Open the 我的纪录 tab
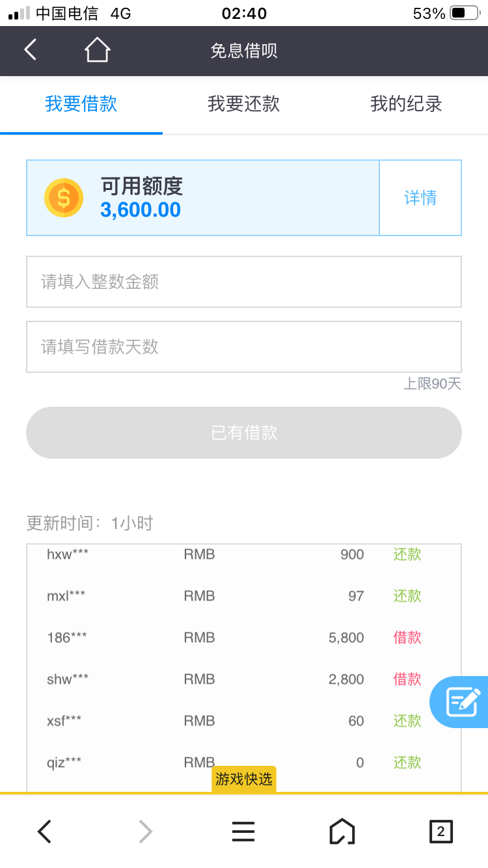 coord(406,104)
